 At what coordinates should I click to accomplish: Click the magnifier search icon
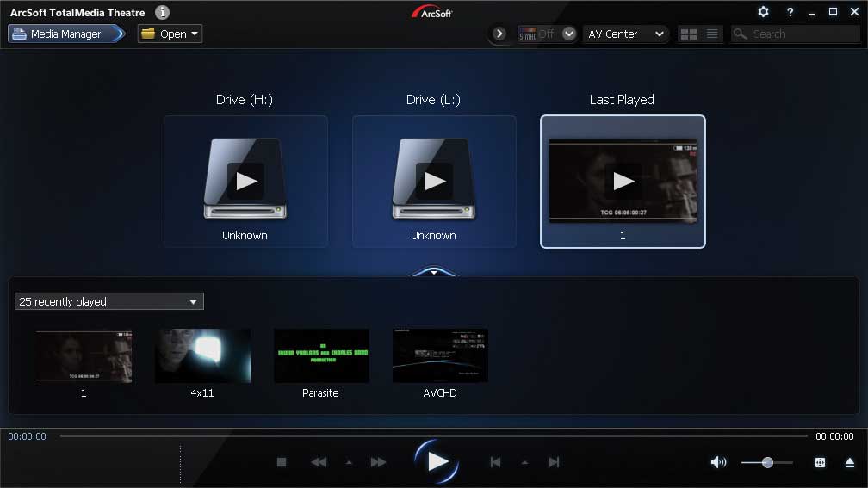[x=741, y=34]
